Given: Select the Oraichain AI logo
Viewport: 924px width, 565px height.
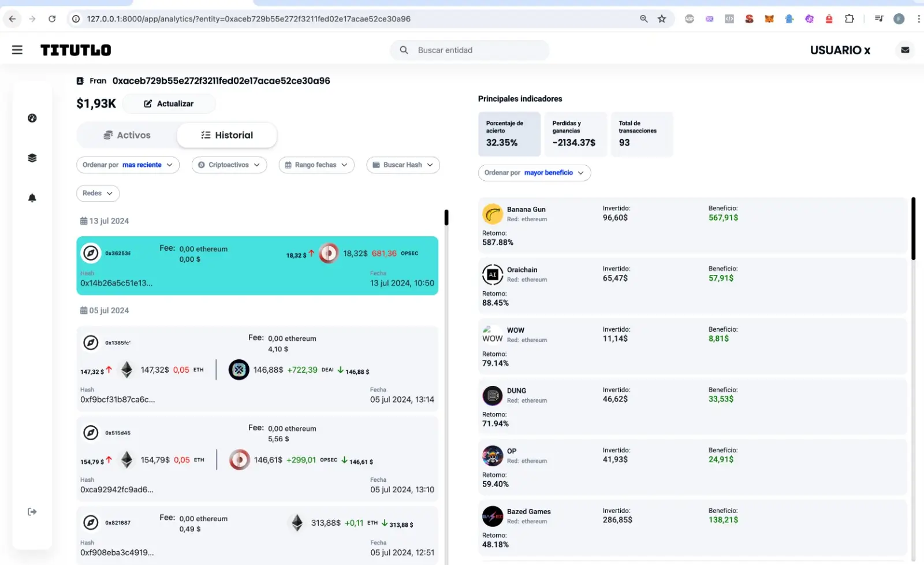Looking at the screenshot, I should (x=492, y=274).
